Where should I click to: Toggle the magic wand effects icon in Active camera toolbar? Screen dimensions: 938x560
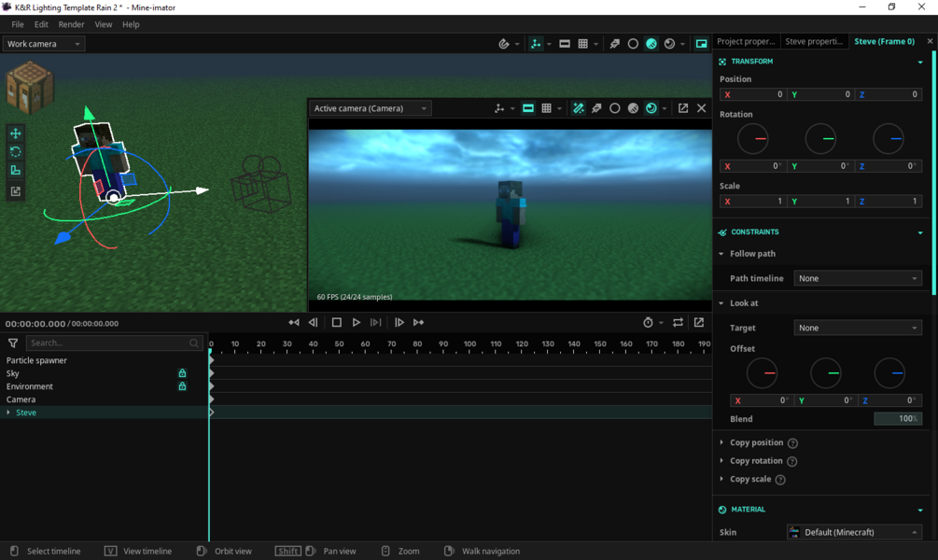(x=578, y=108)
